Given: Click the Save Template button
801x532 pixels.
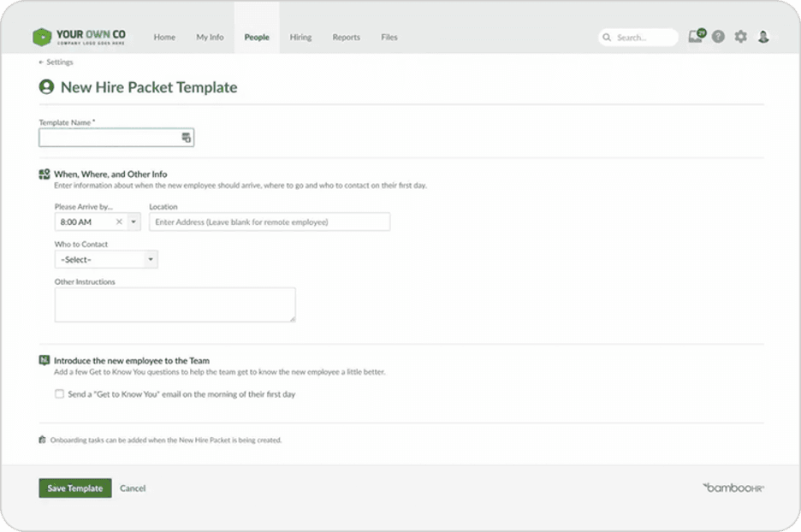Looking at the screenshot, I should click(74, 488).
